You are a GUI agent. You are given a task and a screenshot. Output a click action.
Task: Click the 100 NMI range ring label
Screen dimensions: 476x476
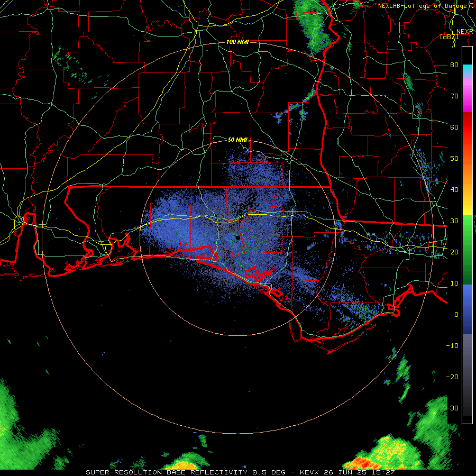237,42
